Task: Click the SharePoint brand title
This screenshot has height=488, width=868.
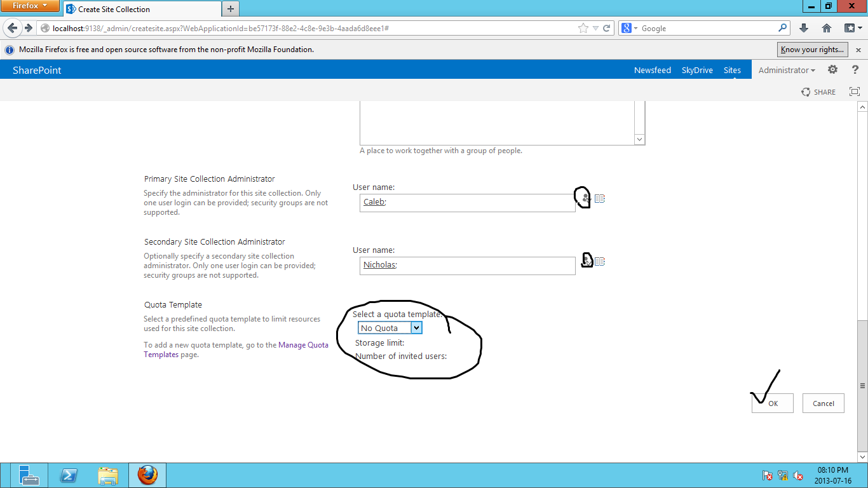Action: tap(37, 70)
